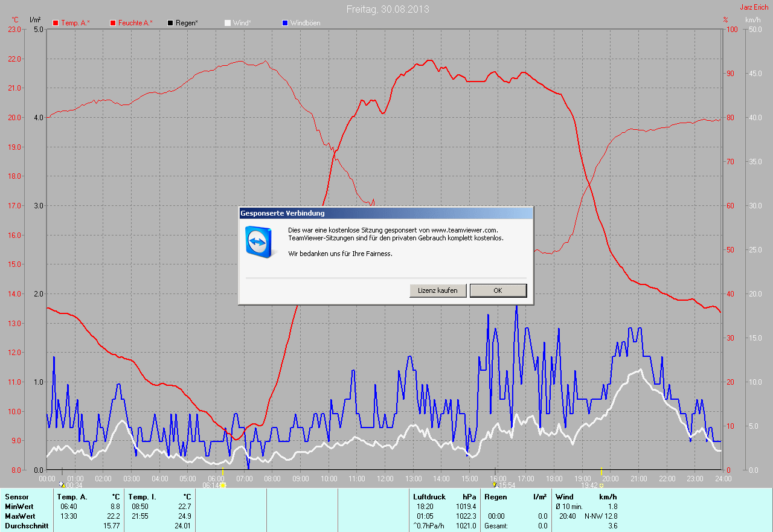Click the maximum temperature value '22.2'

[x=113, y=516]
